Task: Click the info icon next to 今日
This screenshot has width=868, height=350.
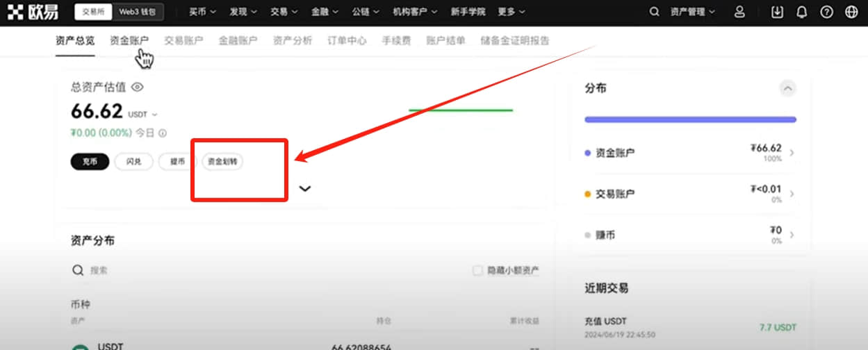Action: [x=163, y=133]
